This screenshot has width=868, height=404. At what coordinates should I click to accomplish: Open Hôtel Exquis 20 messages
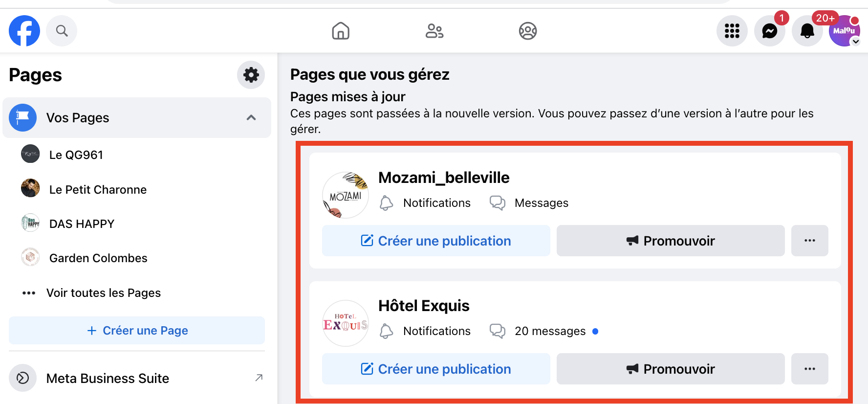[x=549, y=331]
